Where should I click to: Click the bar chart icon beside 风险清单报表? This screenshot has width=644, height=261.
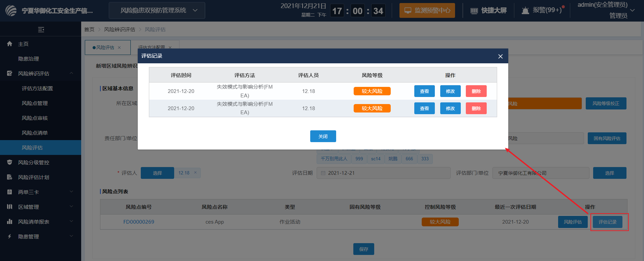tap(9, 222)
